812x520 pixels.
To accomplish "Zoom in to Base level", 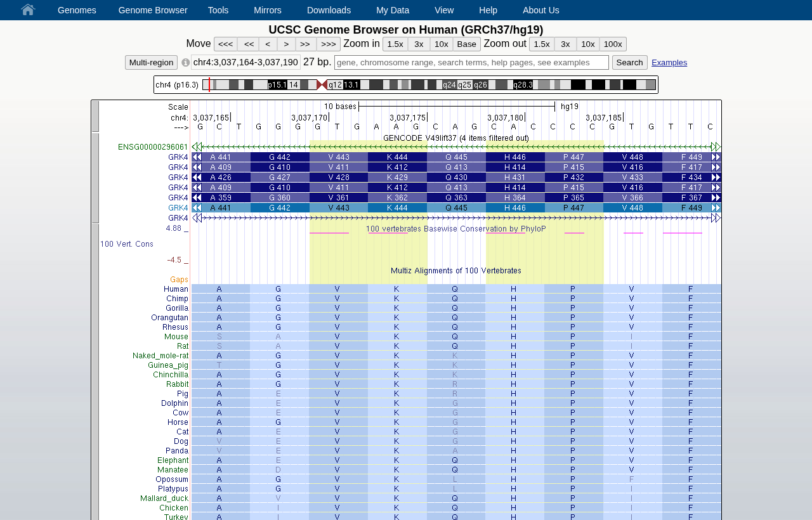I will click(467, 44).
